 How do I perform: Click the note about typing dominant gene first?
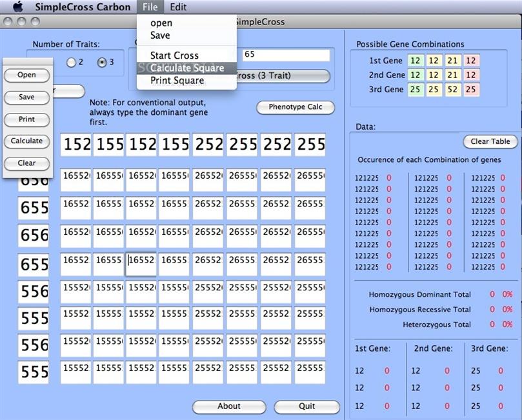[x=149, y=112]
